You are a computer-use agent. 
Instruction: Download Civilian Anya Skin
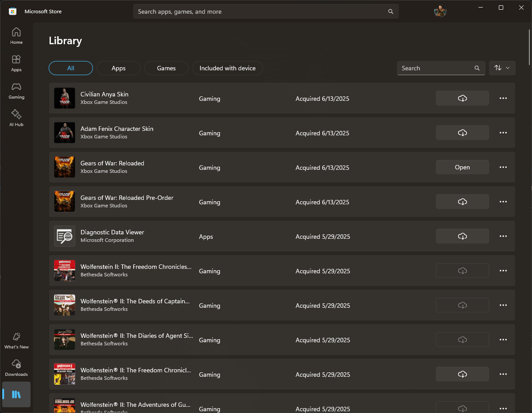[463, 98]
